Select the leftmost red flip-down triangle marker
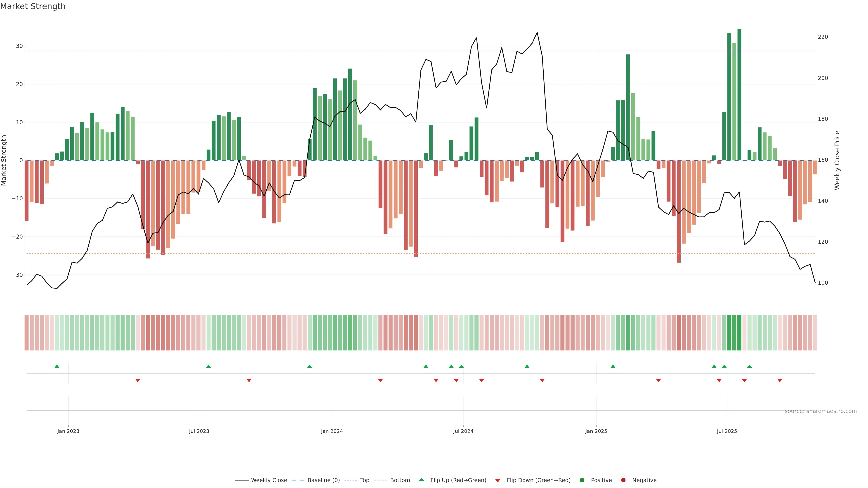868x488 pixels. (138, 380)
